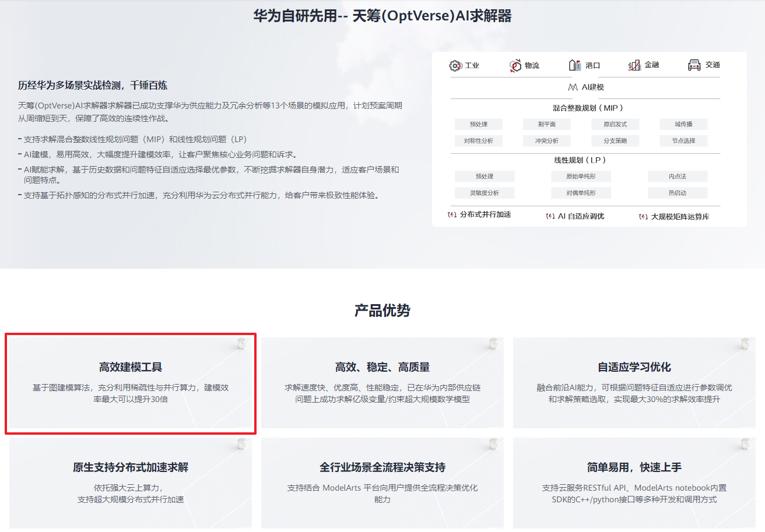Open the 高效建模工具 advantage card
The image size is (765, 532).
click(131, 383)
